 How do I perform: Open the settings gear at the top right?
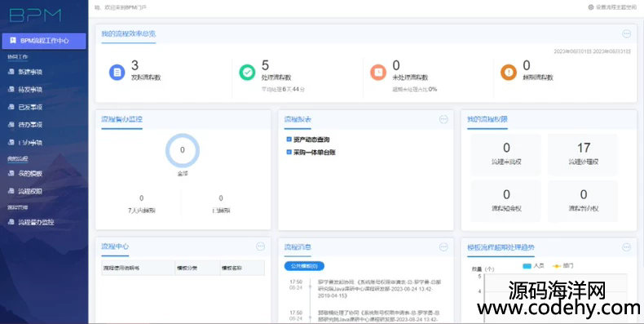[x=591, y=7]
